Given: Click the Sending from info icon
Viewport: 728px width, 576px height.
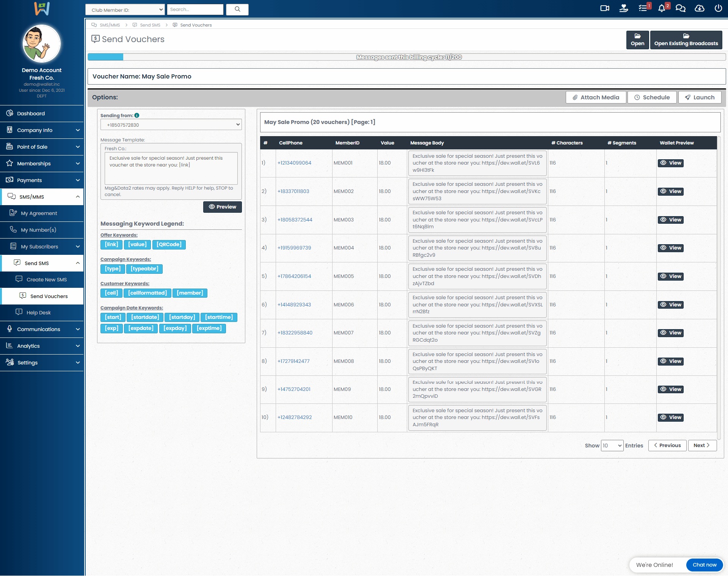Looking at the screenshot, I should click(137, 115).
